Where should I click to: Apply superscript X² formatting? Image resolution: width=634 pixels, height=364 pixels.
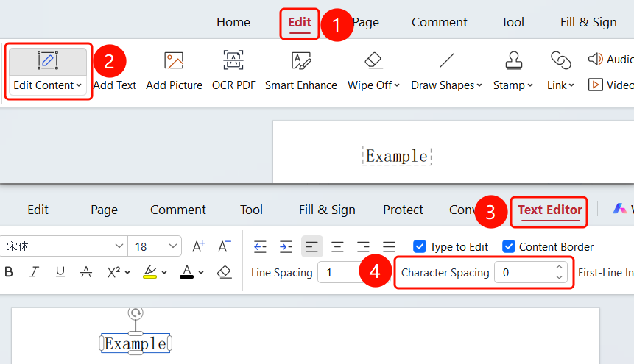113,272
